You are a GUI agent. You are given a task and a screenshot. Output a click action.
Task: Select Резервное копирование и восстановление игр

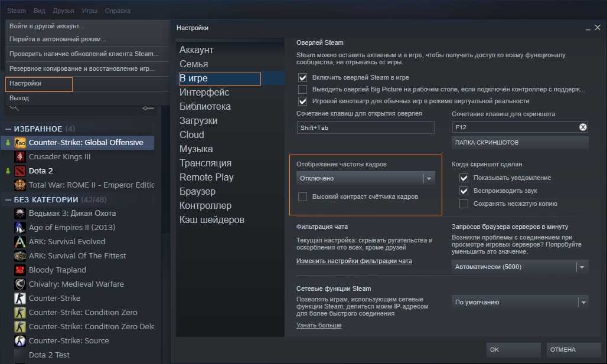pyautogui.click(x=81, y=68)
